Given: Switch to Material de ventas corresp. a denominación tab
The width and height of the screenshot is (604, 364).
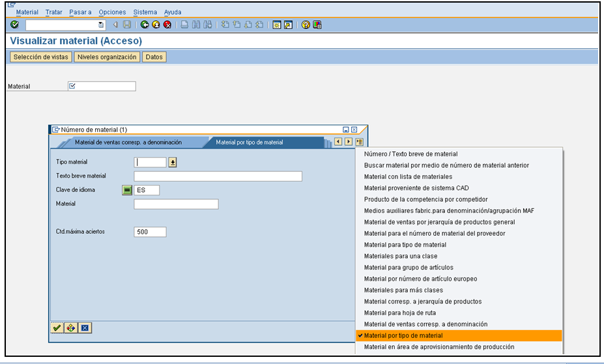Looking at the screenshot, I should pos(128,143).
